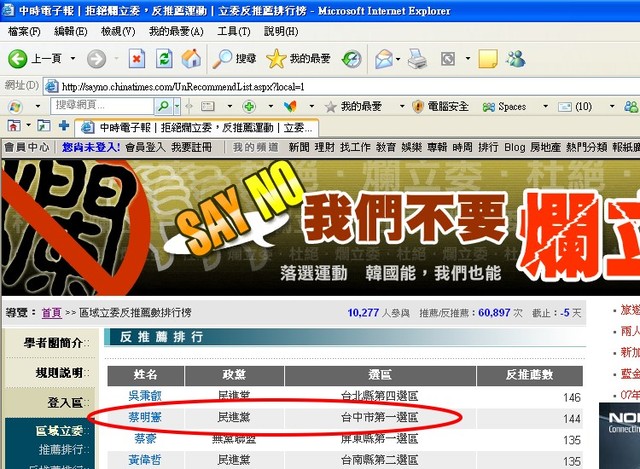Open Search magnifier in IE toolbar
Screen dimensions: 640x469
pyautogui.click(x=234, y=59)
